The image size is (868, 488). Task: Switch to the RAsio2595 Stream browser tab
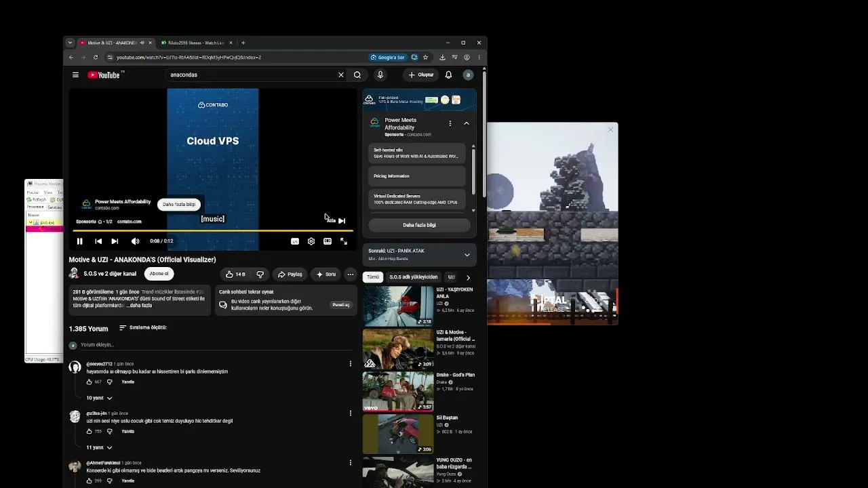(196, 43)
